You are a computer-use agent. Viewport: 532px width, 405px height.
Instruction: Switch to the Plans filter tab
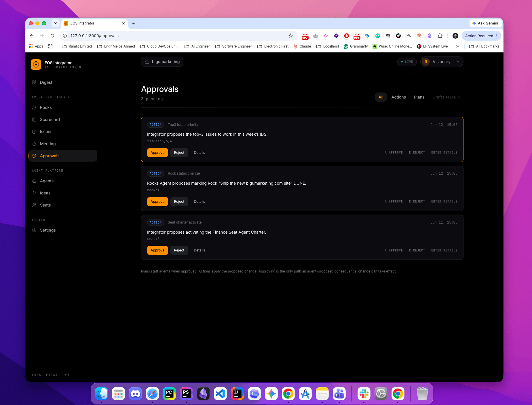click(419, 97)
